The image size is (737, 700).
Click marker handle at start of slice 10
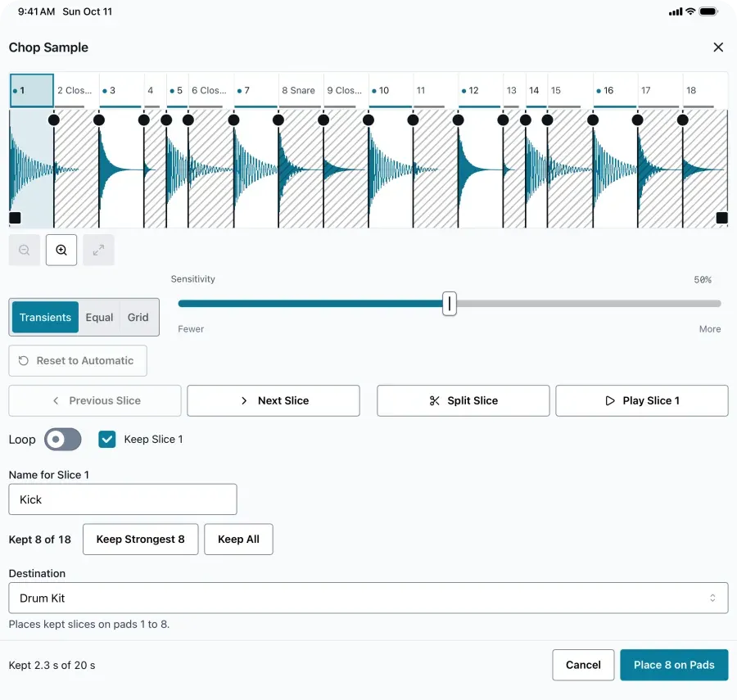click(x=368, y=120)
